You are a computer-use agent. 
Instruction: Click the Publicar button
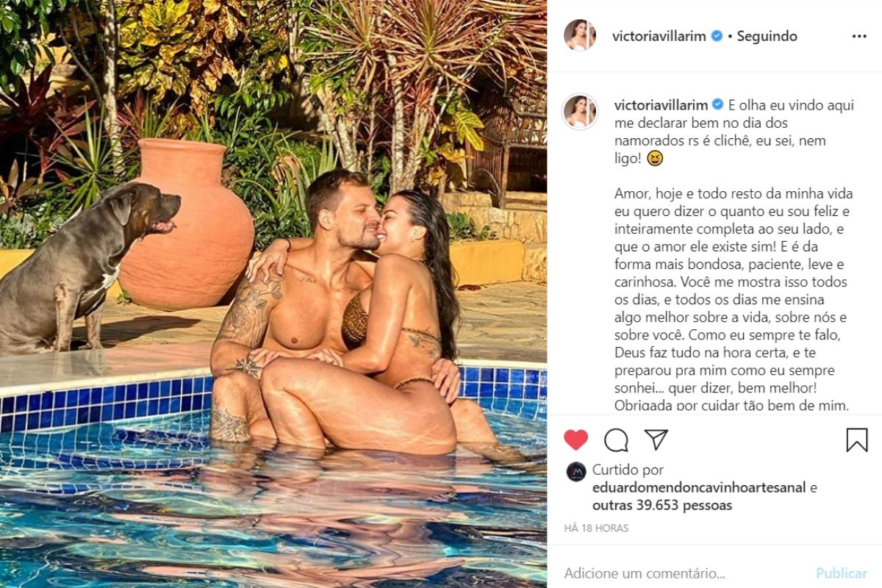(842, 573)
